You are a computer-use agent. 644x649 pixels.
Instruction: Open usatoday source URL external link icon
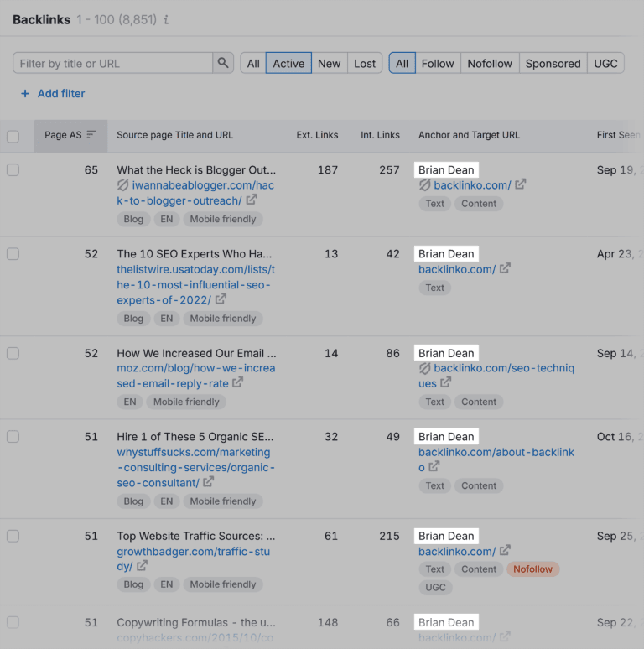pos(221,299)
